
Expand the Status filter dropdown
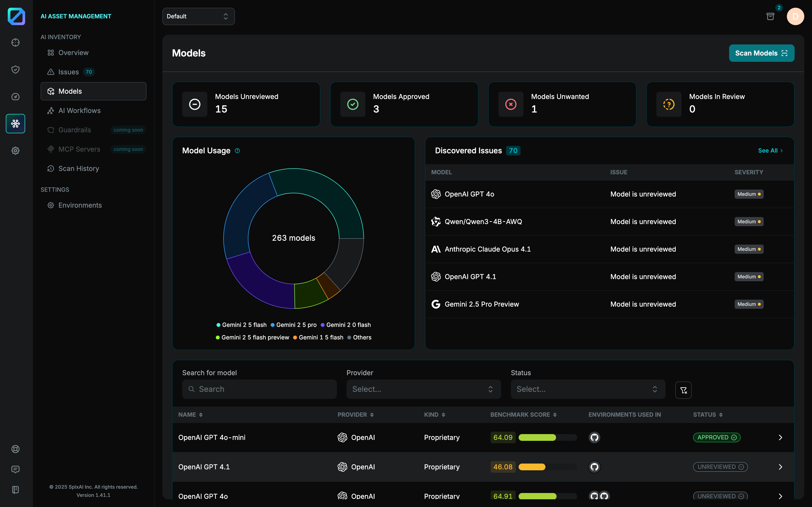(x=587, y=389)
